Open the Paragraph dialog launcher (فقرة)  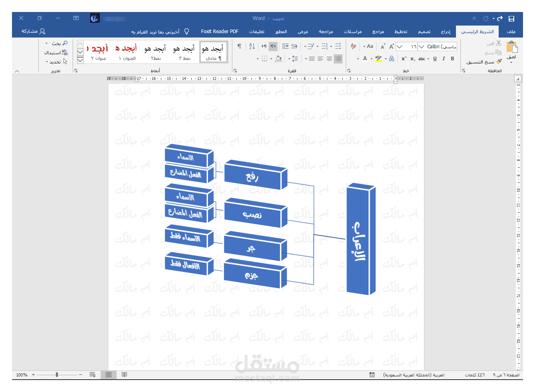[235, 71]
